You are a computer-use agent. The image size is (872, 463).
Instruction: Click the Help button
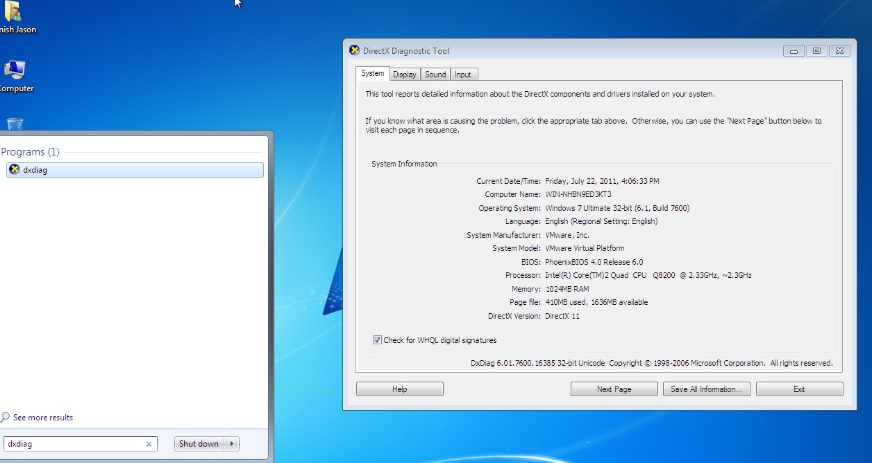coord(400,389)
